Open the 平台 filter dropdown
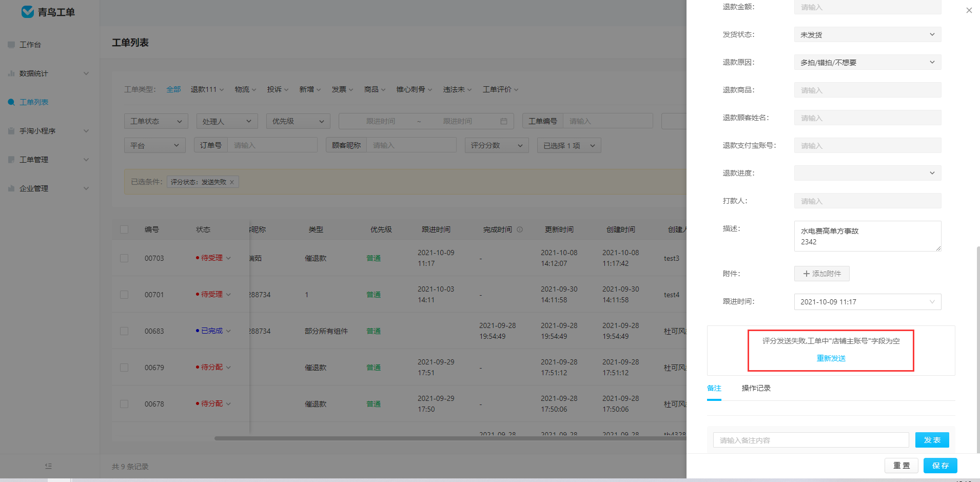This screenshot has height=482, width=980. (x=154, y=145)
